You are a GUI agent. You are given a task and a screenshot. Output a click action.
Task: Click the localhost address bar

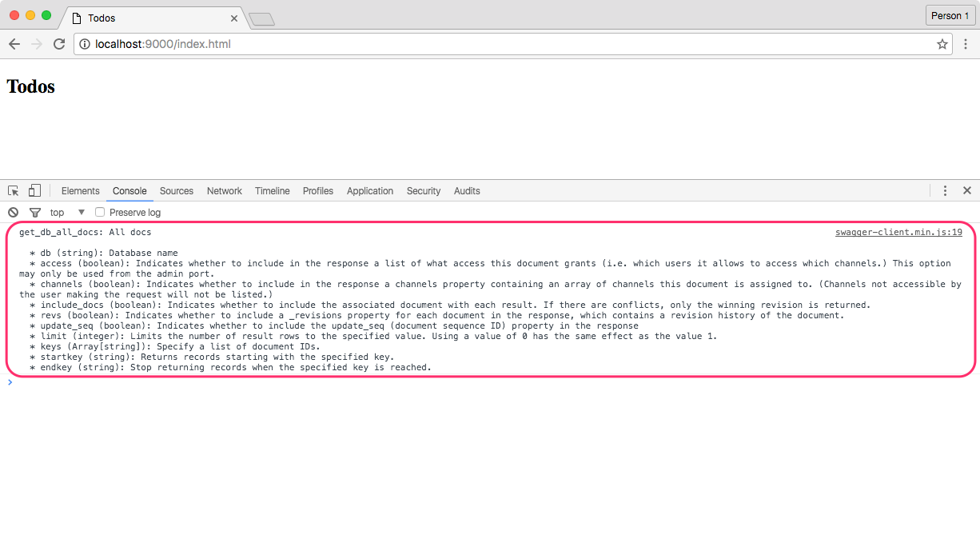[x=480, y=44]
